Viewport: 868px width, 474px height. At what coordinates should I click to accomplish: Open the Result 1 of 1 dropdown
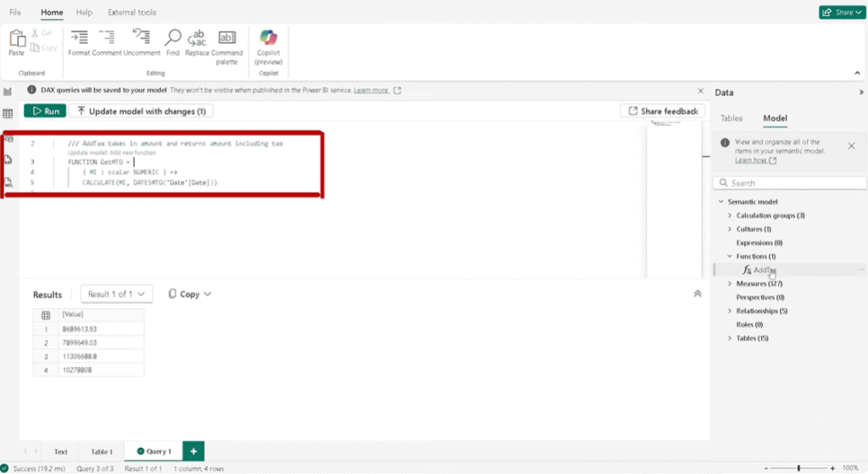pyautogui.click(x=116, y=294)
